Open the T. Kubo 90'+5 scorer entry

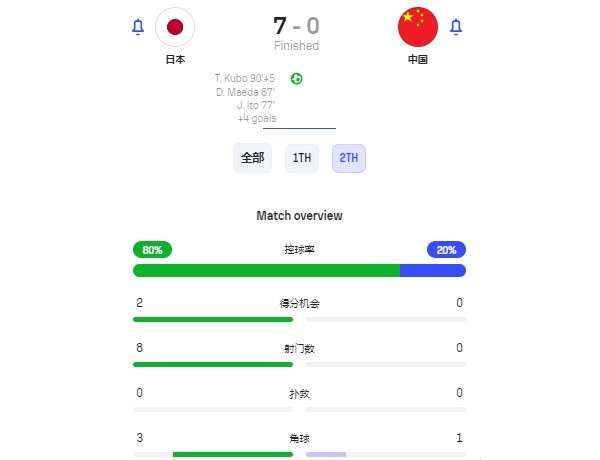coord(245,78)
